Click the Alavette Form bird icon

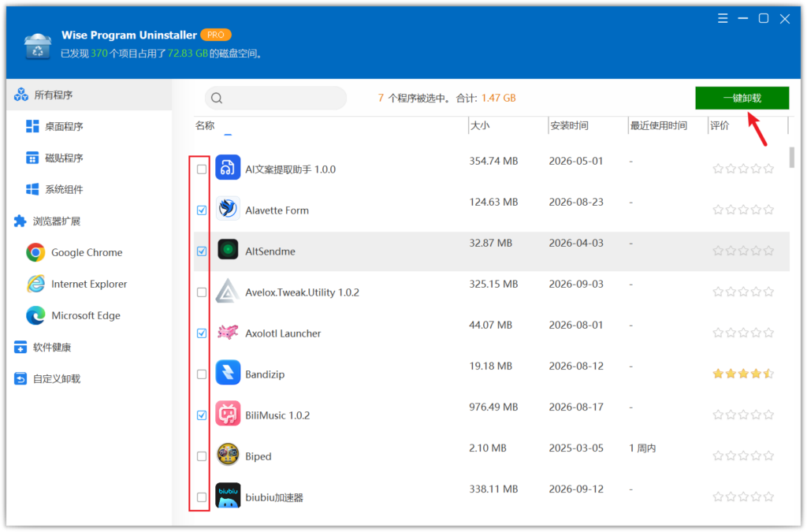pyautogui.click(x=228, y=209)
